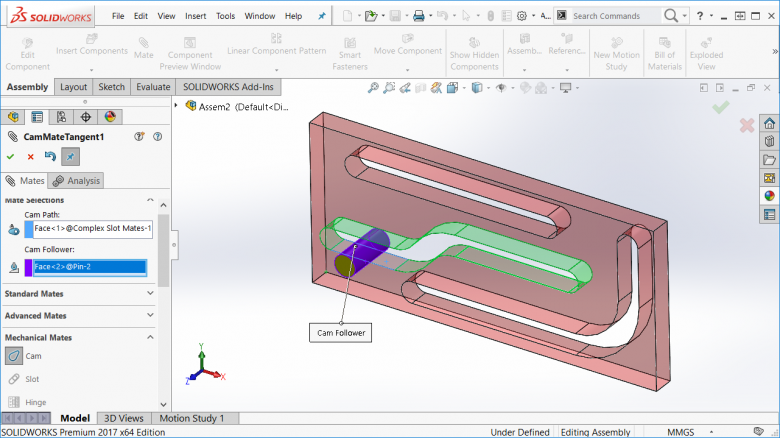Open the ConfigurationManager tab icon
The width and height of the screenshot is (780, 438).
(x=61, y=117)
